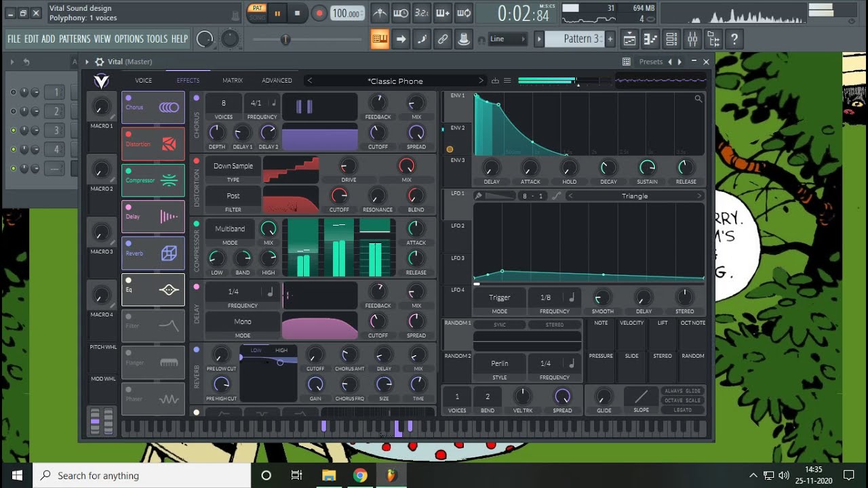Click the Windows search box
The height and width of the screenshot is (488, 868).
click(x=141, y=475)
